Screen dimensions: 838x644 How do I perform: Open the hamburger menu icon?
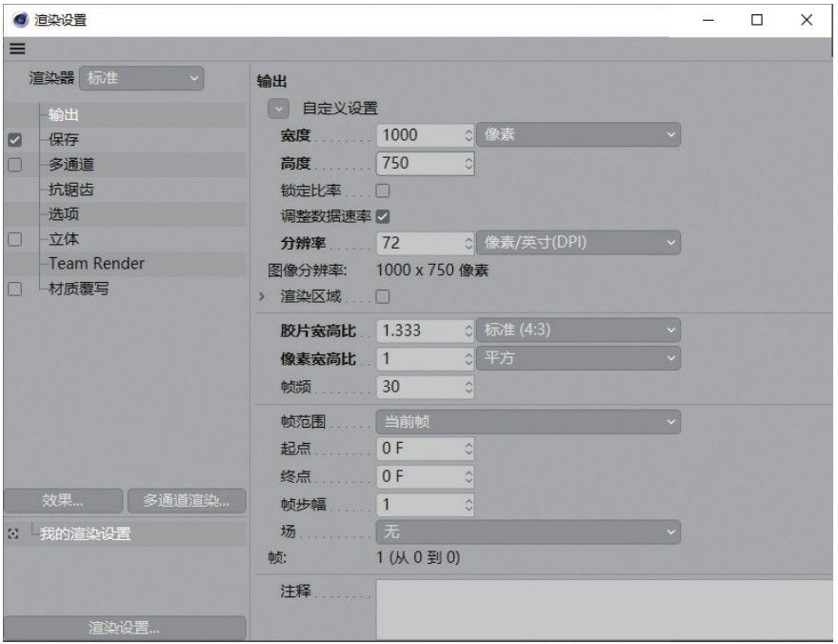coord(18,49)
